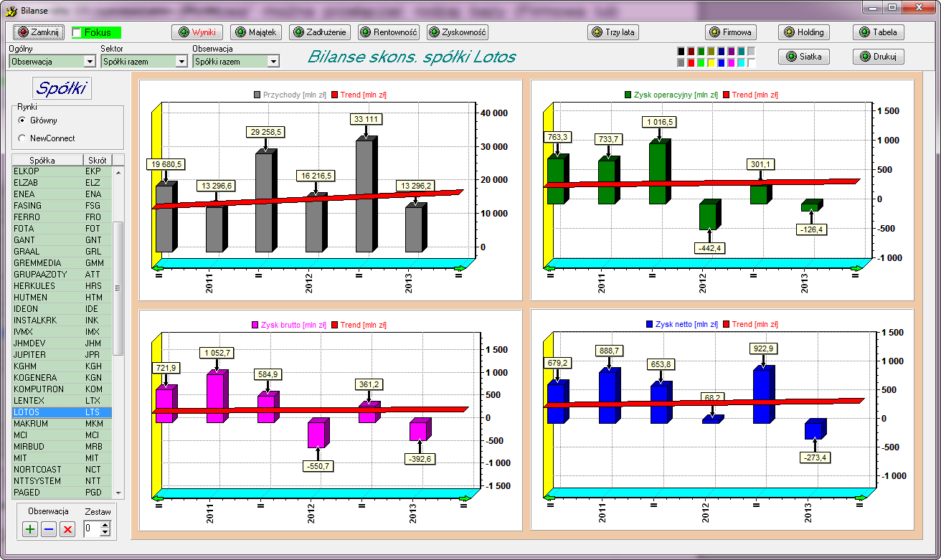Sort by the Spółka column header
Image resolution: width=941 pixels, height=560 pixels.
48,160
